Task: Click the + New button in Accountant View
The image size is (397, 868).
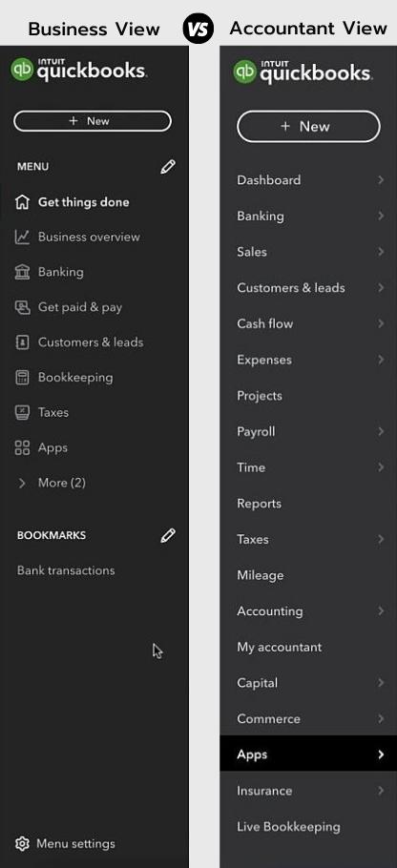Action: coord(308,126)
